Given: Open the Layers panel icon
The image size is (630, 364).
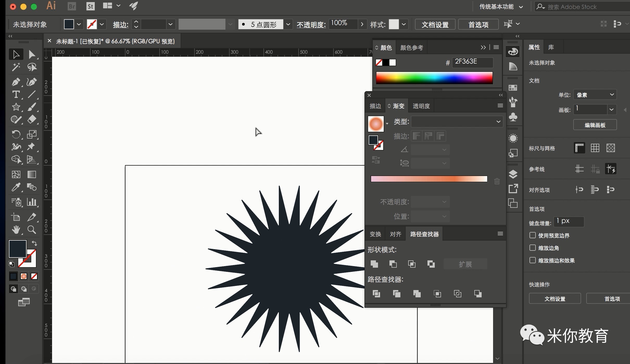Looking at the screenshot, I should (513, 174).
